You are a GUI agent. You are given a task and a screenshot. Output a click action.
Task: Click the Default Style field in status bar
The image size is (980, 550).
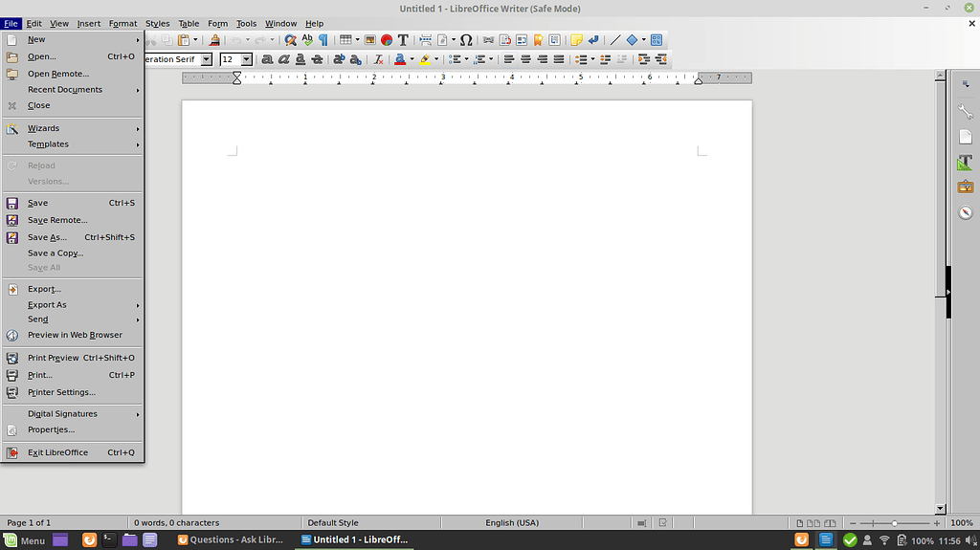tap(333, 523)
